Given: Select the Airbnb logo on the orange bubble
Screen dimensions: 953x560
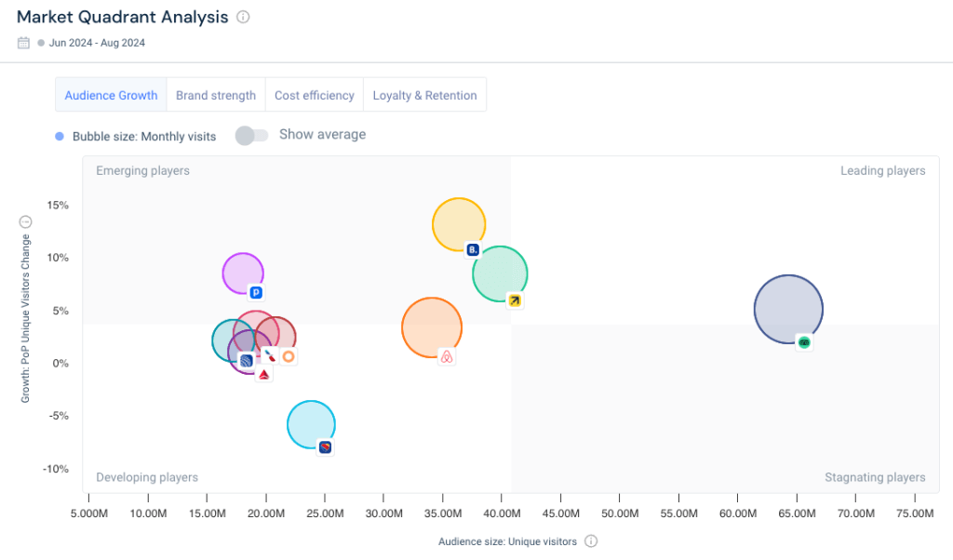Looking at the screenshot, I should 446,356.
